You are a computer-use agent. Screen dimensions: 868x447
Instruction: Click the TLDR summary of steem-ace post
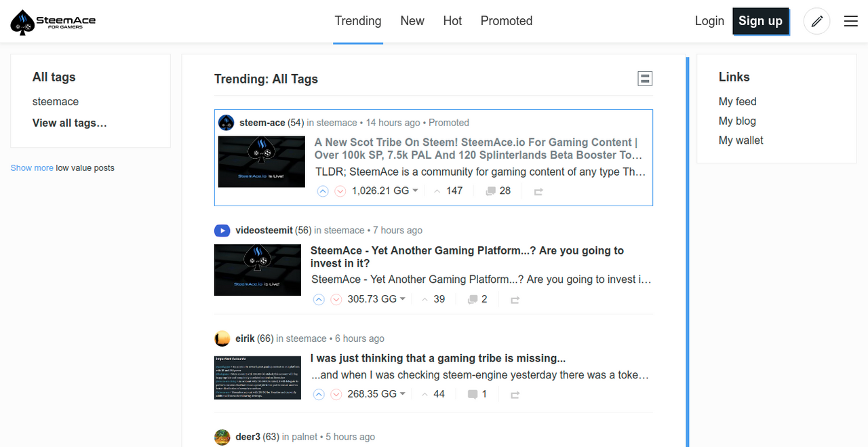481,172
